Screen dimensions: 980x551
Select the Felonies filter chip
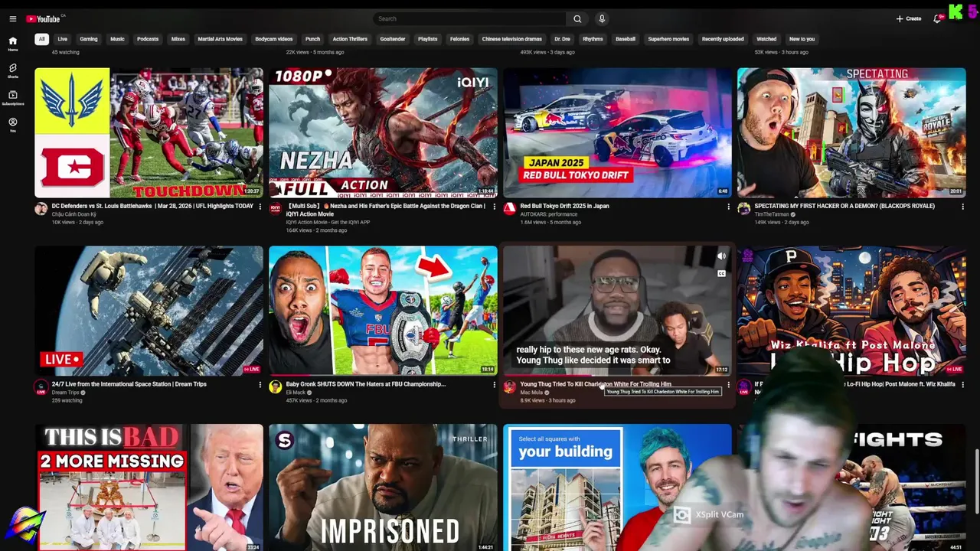(x=459, y=39)
